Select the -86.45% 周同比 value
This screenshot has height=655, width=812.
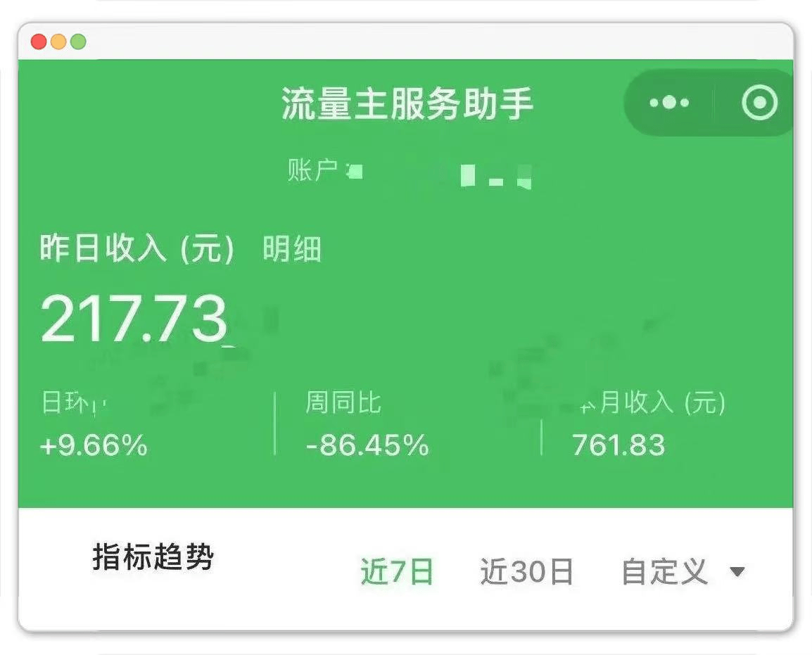(367, 445)
